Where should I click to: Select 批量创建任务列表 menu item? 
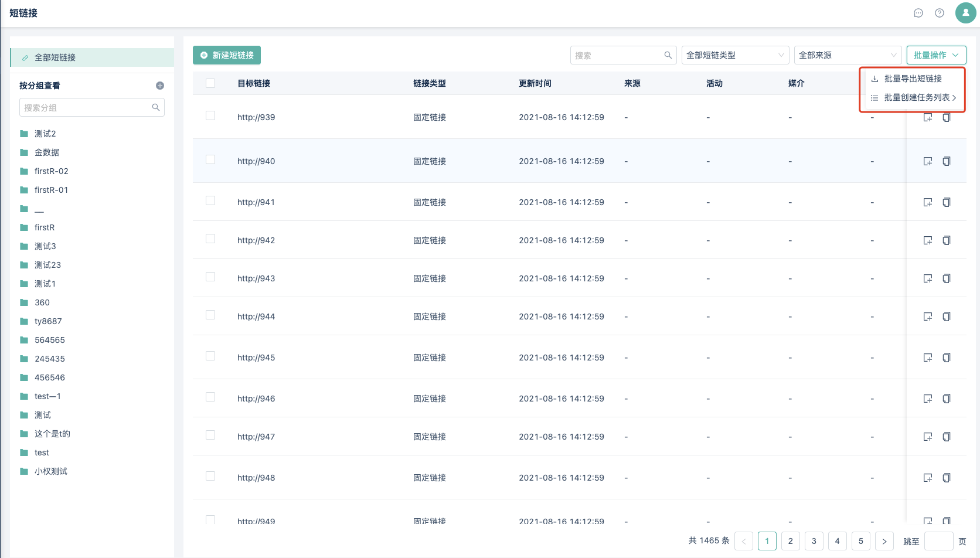point(916,97)
